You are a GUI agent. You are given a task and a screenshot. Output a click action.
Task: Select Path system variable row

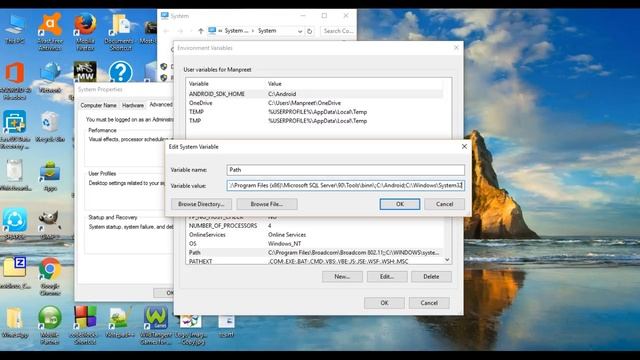click(x=315, y=253)
